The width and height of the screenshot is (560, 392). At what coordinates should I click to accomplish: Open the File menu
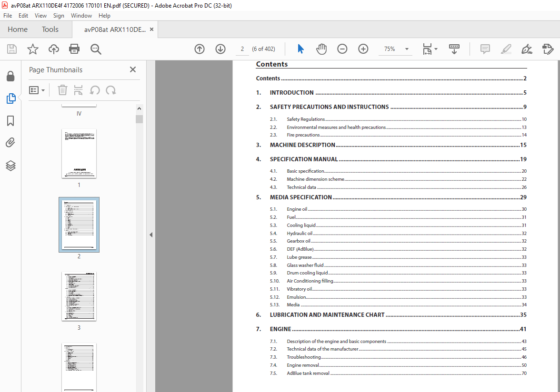(8, 16)
